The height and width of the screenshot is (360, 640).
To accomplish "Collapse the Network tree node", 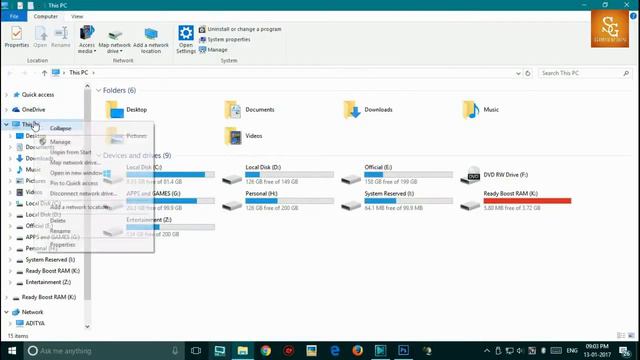I will pyautogui.click(x=6, y=312).
